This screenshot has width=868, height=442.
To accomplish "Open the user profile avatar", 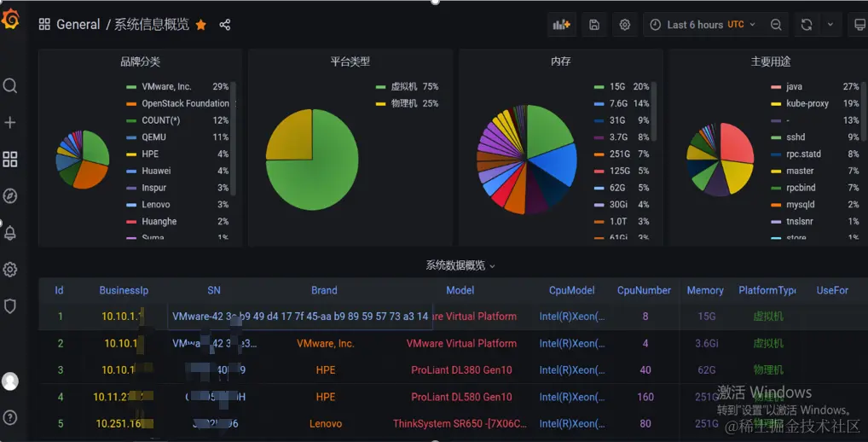I will pyautogui.click(x=10, y=381).
